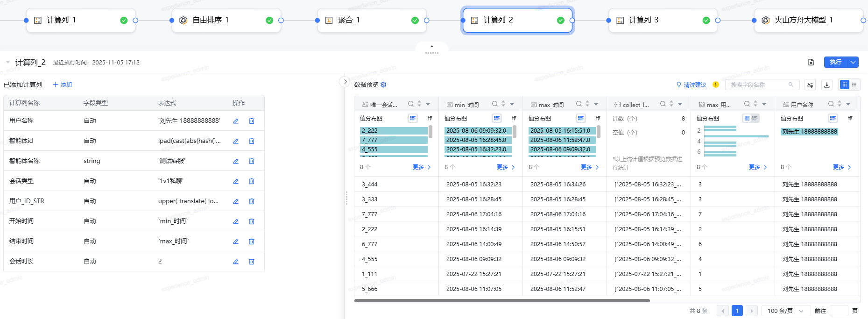Expand the max_时间 column filter dropdown
Viewport: 868px width, 319px height.
596,104
